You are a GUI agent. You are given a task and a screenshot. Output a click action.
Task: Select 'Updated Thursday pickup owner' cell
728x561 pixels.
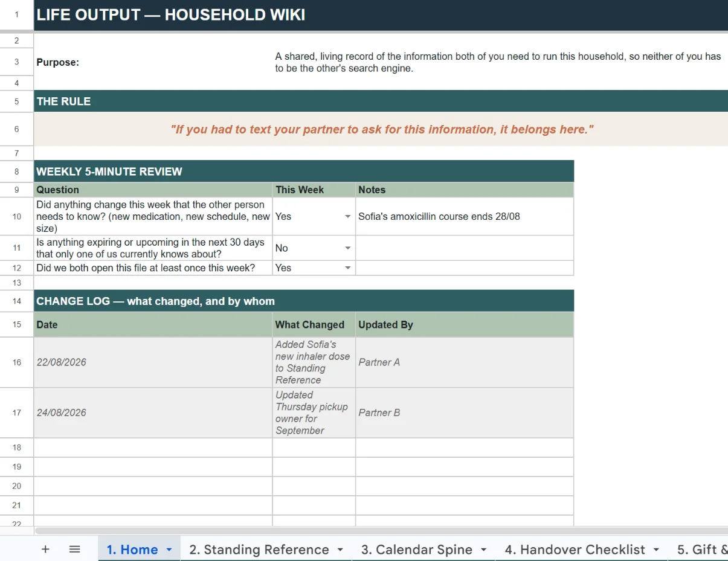click(314, 412)
